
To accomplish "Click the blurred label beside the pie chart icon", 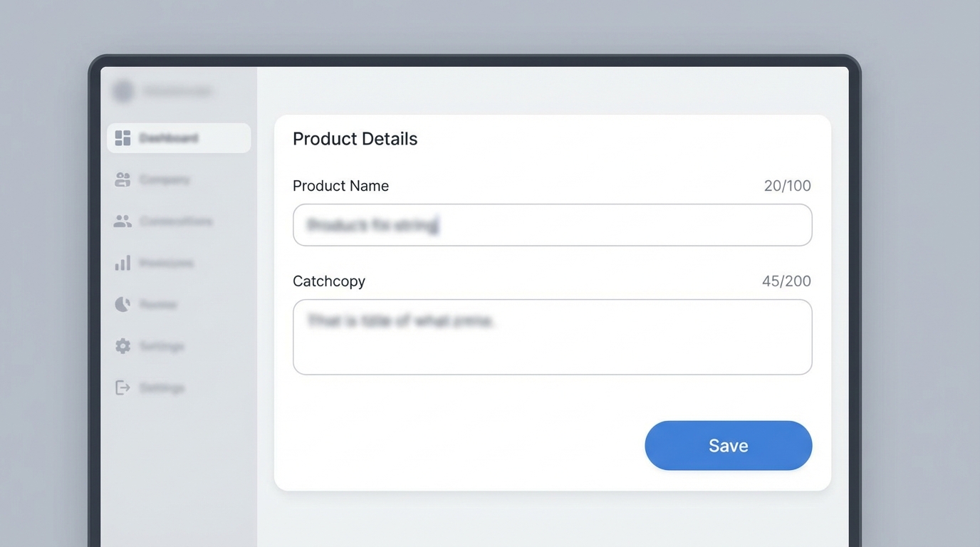I will pos(158,305).
